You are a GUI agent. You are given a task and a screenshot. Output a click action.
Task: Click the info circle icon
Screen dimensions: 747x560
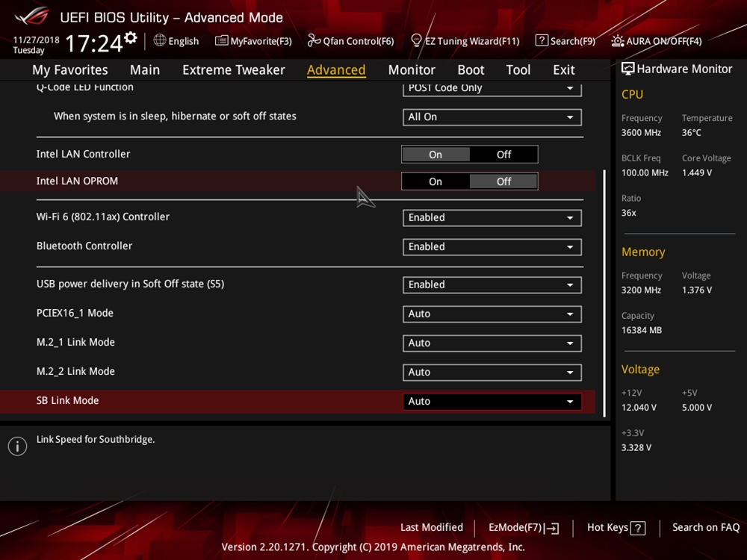point(18,447)
